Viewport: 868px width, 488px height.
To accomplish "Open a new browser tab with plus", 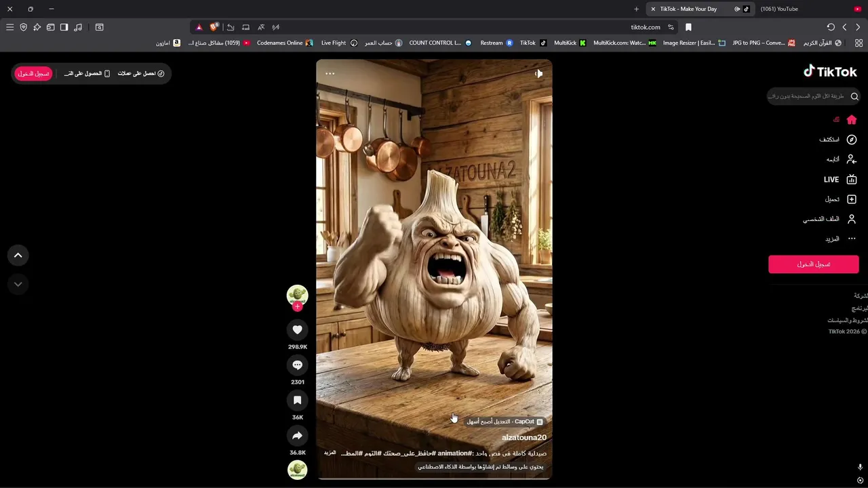I will tap(636, 9).
